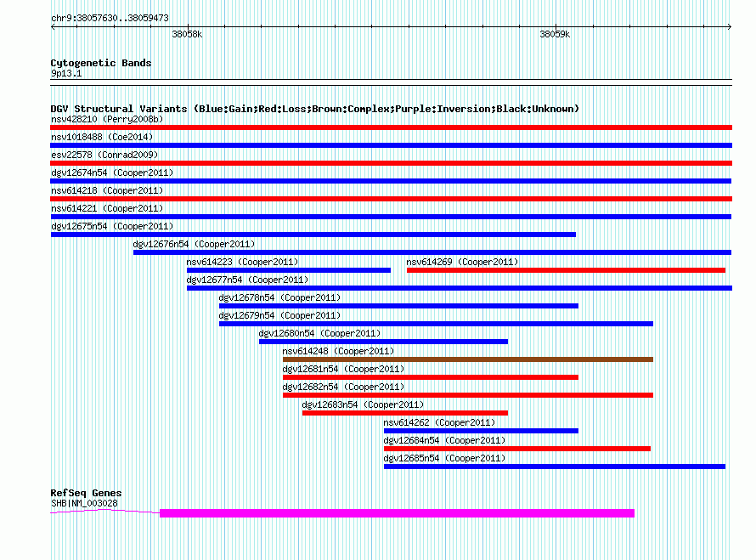The image size is (756, 560).
Task: Click the dgv12675n54 (Cooper2011) label
Action: pos(112,226)
